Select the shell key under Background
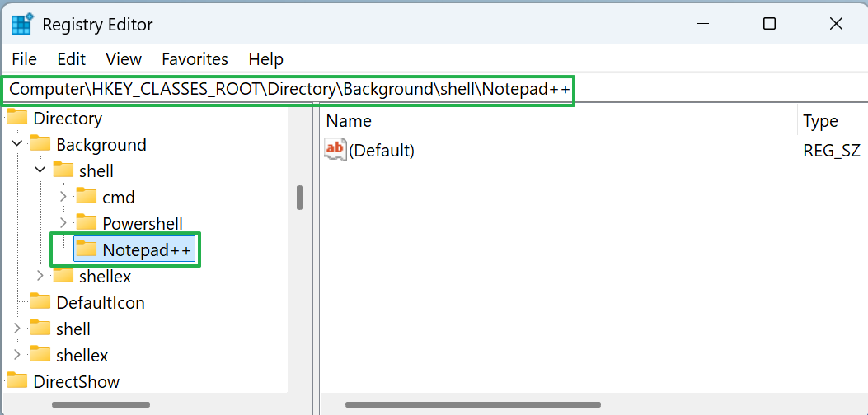Viewport: 868px width, 415px height. tap(96, 171)
